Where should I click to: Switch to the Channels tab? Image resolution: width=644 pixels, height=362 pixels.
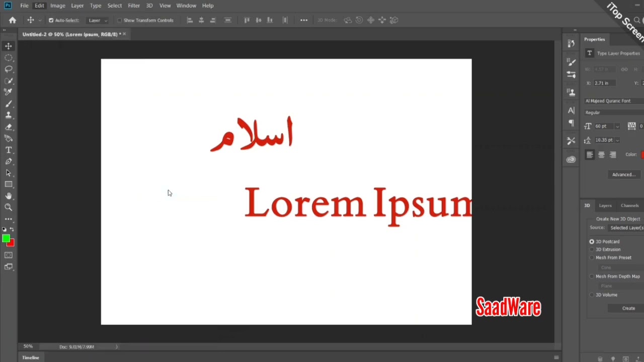(x=629, y=206)
